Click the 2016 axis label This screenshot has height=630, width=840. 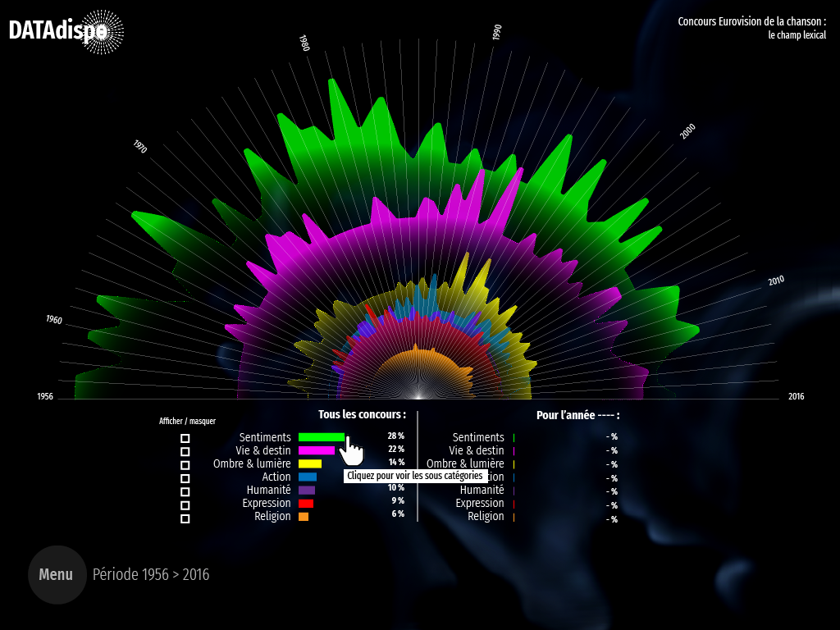pos(796,396)
